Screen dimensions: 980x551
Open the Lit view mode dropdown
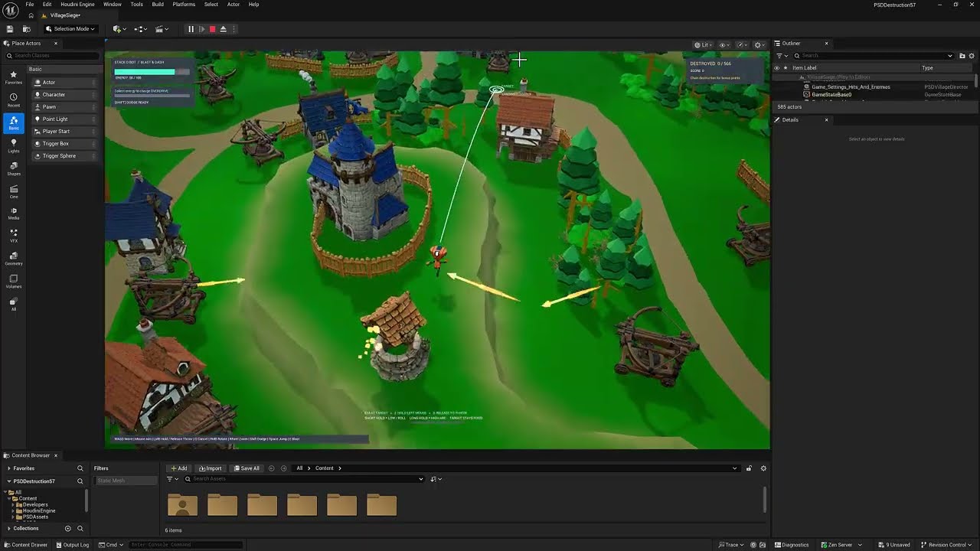(702, 45)
